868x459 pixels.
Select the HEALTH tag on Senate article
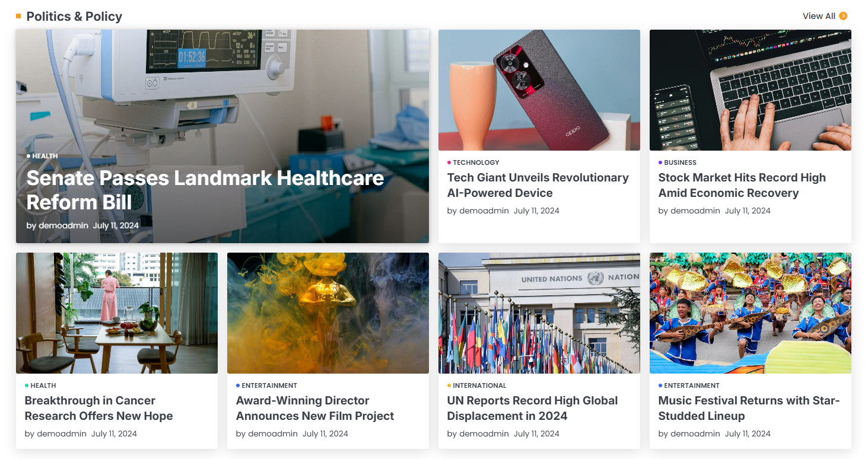pyautogui.click(x=45, y=156)
